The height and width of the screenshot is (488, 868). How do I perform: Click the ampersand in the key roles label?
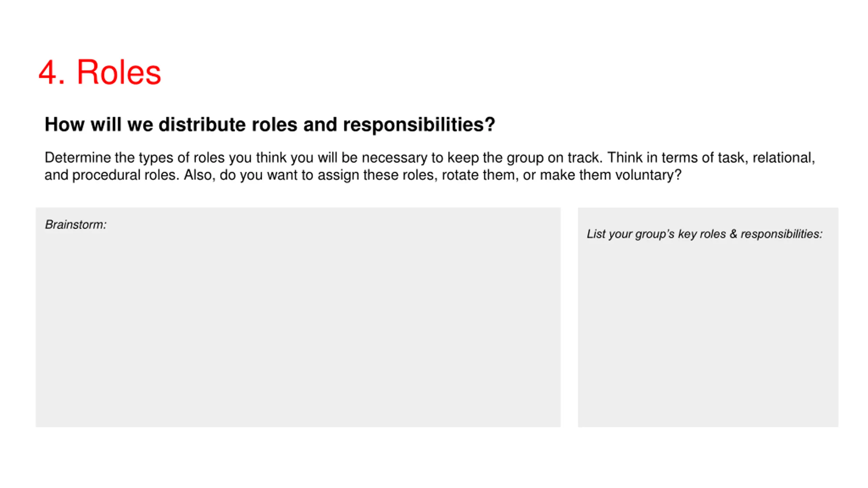(x=733, y=234)
